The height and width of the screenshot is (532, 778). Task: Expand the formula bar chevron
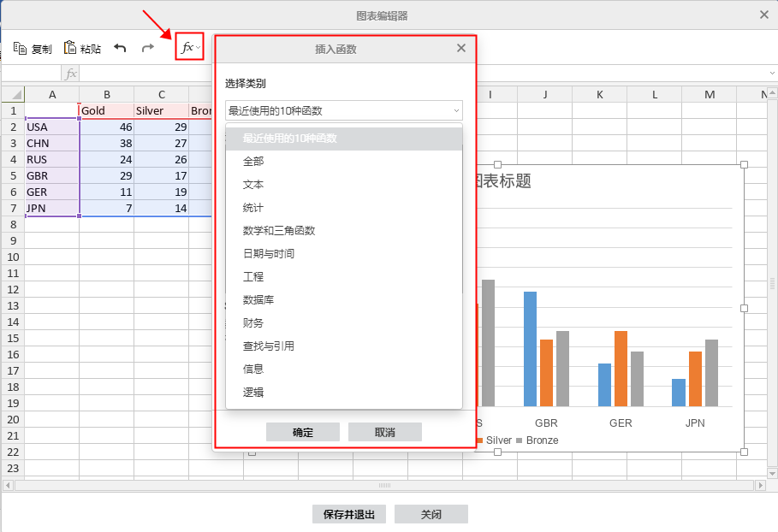coord(772,74)
